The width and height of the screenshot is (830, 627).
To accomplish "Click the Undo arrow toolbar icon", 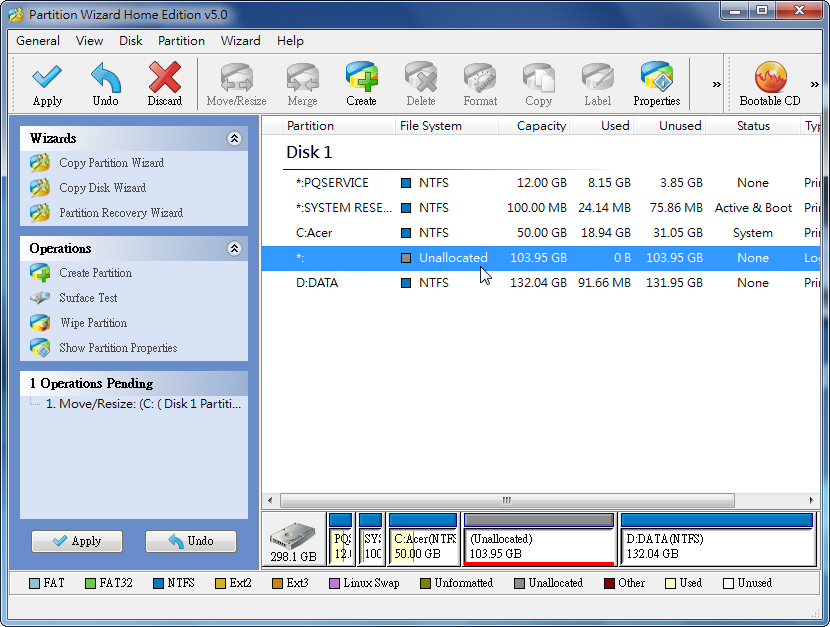I will 106,77.
